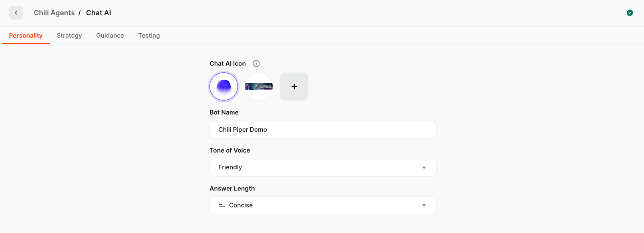Click the Chat AI Icon label

click(x=227, y=64)
